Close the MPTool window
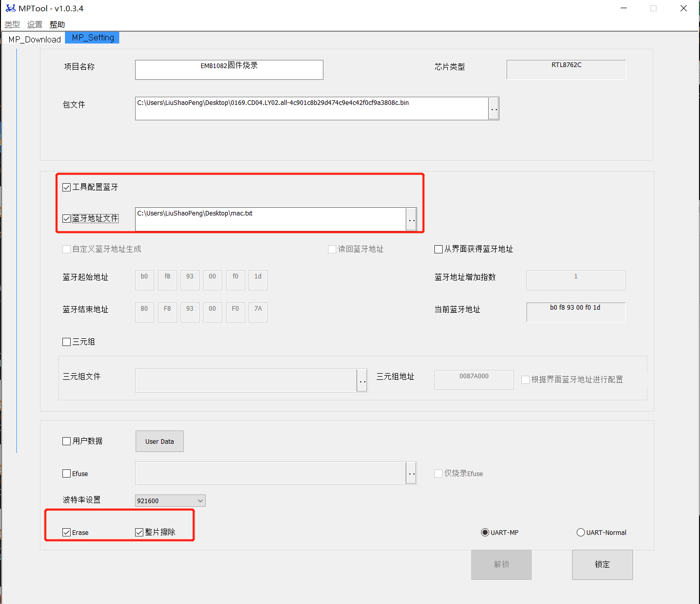 point(684,8)
